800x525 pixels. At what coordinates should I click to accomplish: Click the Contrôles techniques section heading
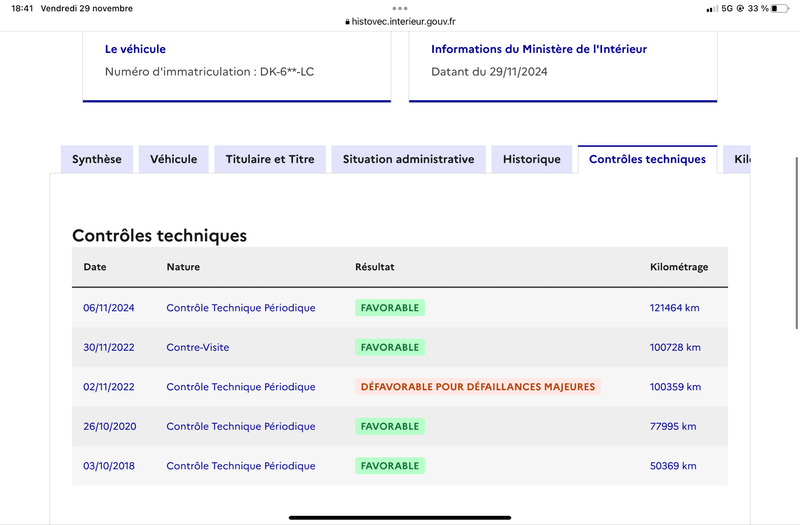pos(159,236)
